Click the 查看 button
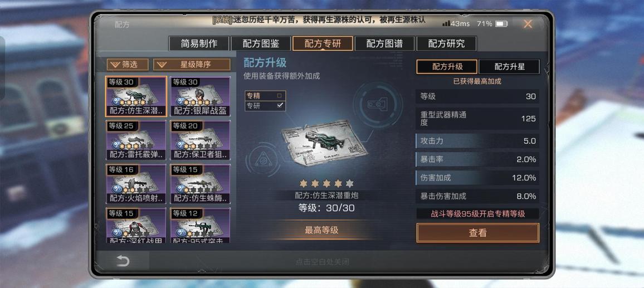 [477, 233]
